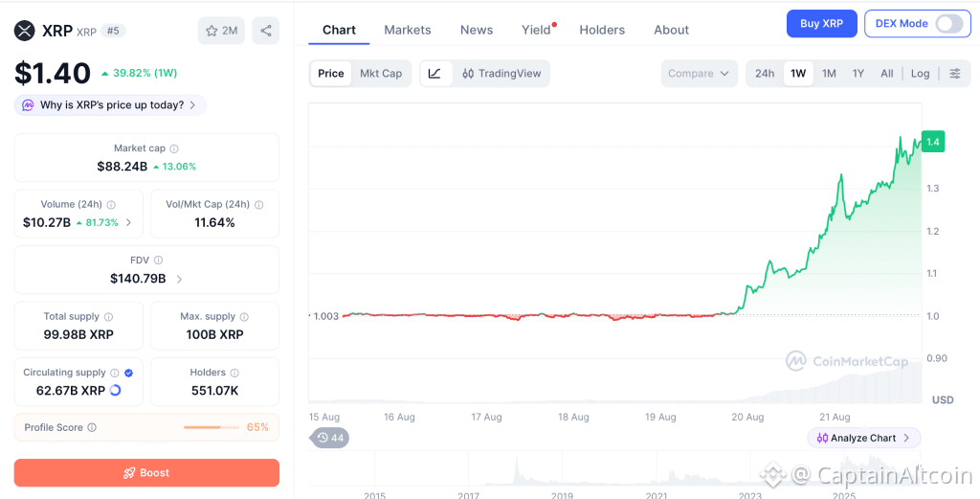
Task: Set chart range to All
Action: pos(887,73)
